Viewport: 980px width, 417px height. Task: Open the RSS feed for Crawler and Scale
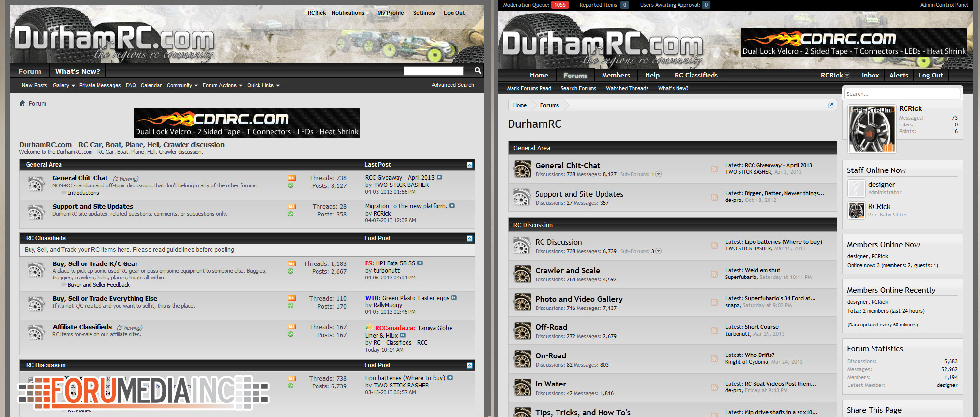coord(714,274)
